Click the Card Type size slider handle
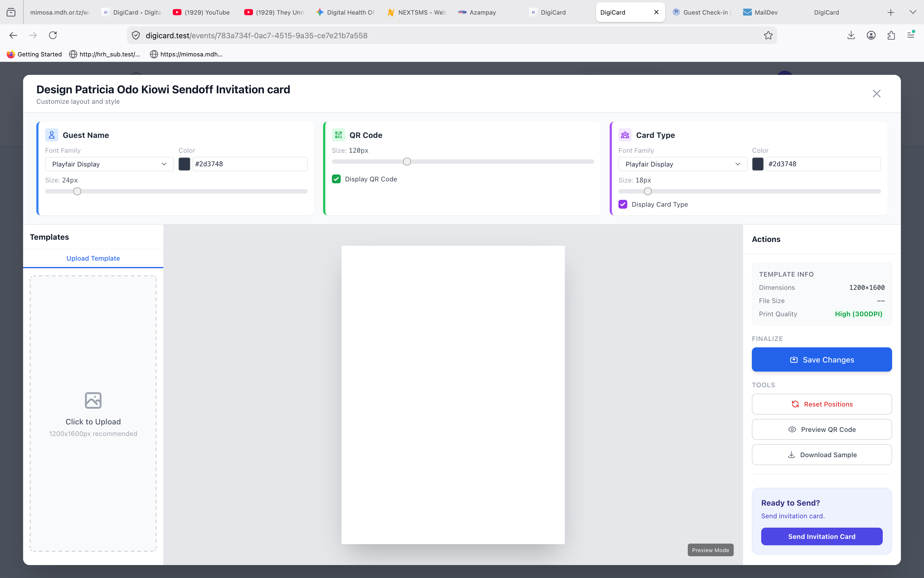The width and height of the screenshot is (924, 578). coord(648,191)
